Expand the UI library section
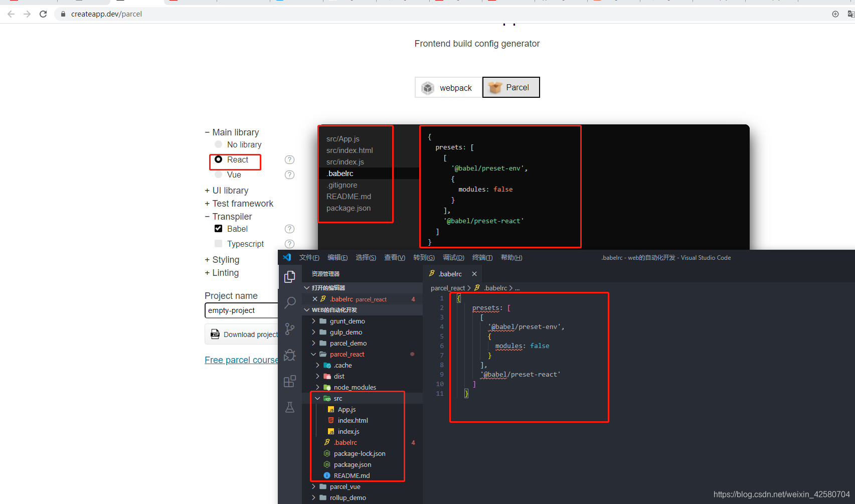 tap(227, 191)
